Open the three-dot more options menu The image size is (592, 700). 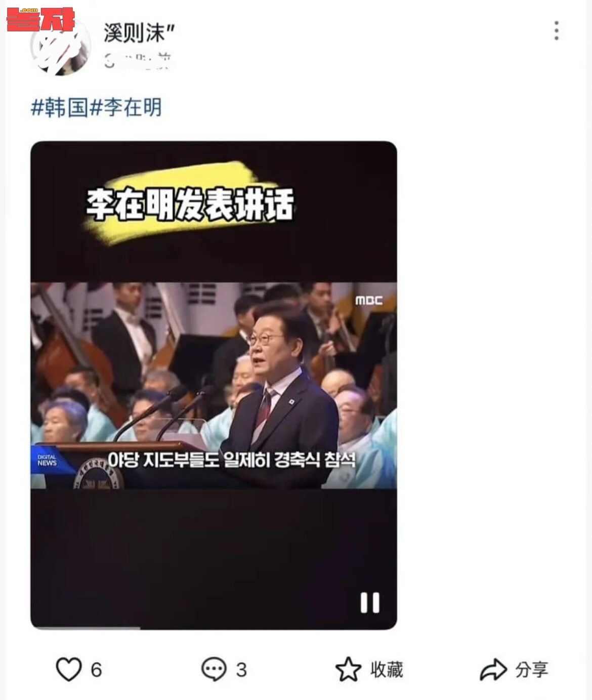(557, 31)
